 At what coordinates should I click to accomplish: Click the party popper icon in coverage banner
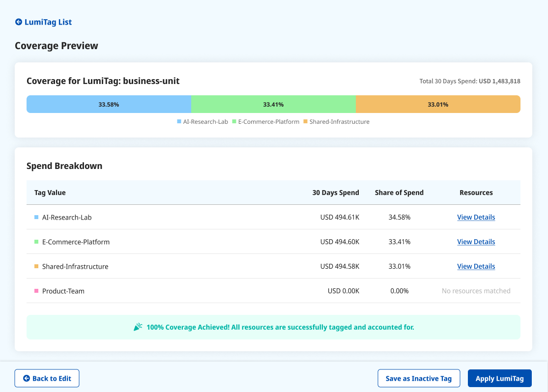(x=138, y=327)
